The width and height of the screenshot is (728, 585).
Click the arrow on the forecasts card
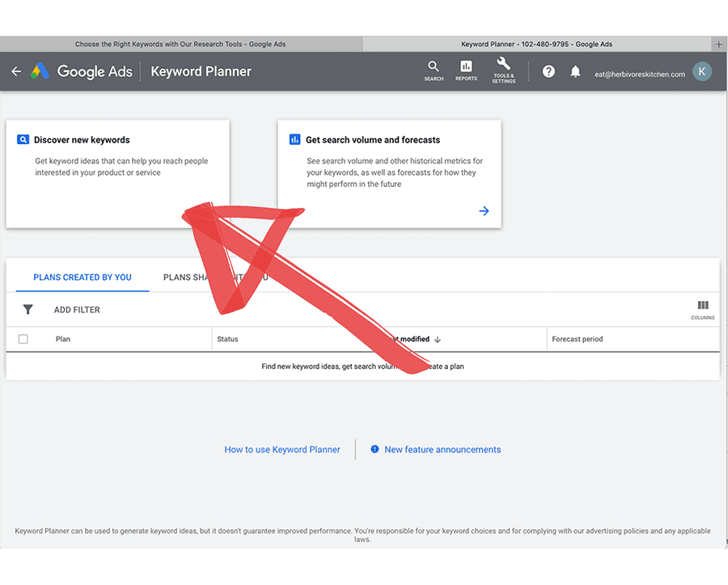coord(484,211)
